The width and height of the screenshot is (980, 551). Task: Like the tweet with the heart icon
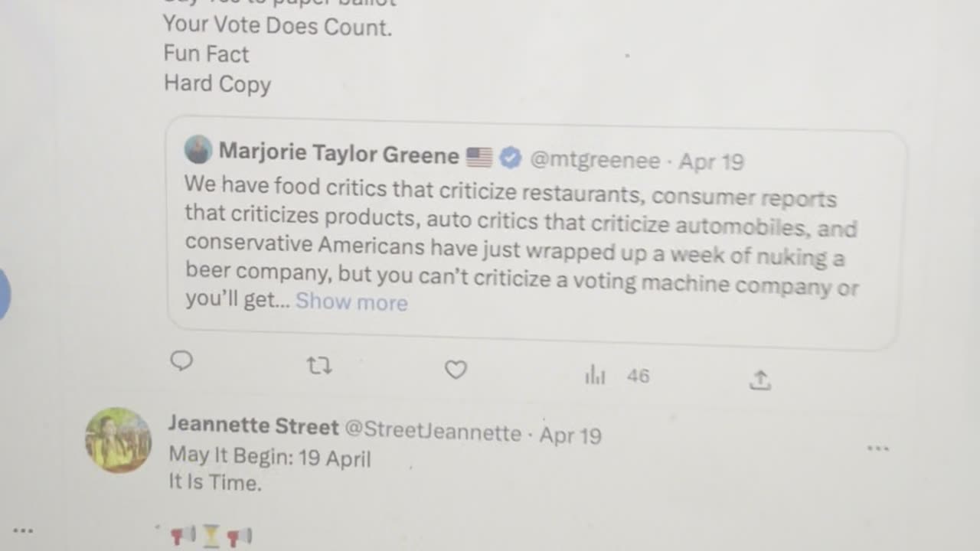pos(456,370)
